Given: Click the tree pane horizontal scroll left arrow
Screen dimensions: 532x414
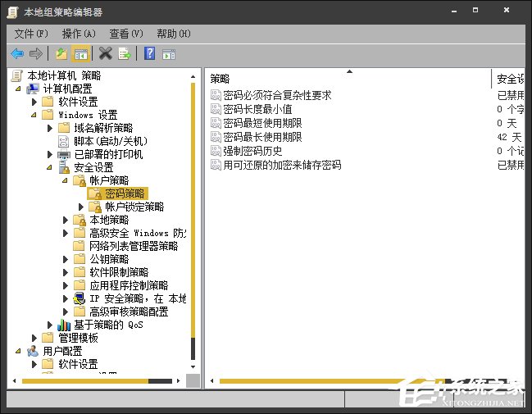Looking at the screenshot, I should click(14, 380).
